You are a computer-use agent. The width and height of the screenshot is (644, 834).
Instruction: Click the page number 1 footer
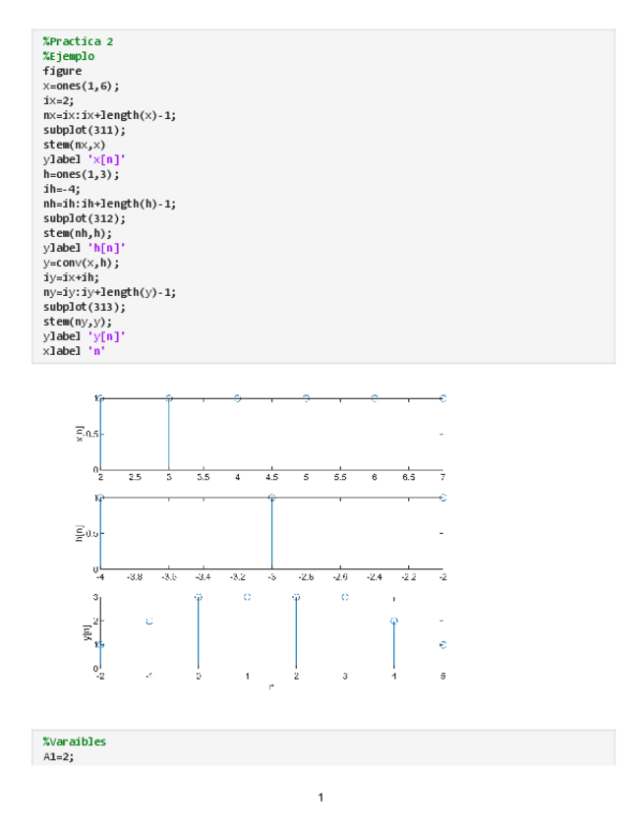click(x=321, y=797)
